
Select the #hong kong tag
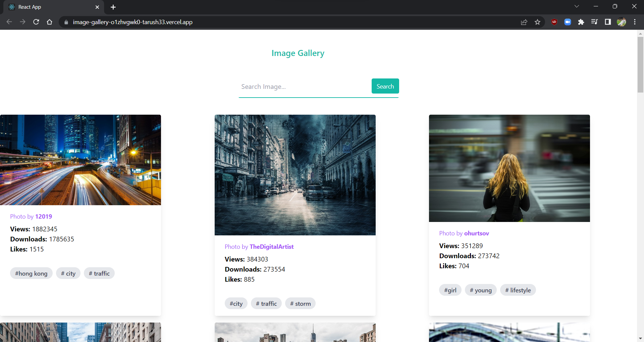pos(31,273)
